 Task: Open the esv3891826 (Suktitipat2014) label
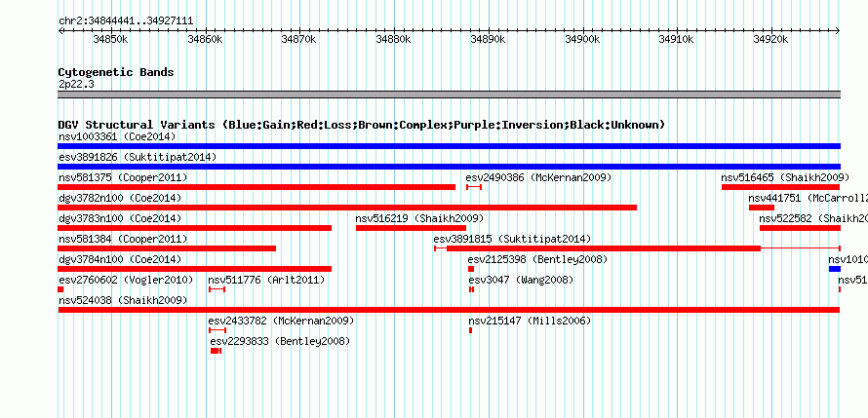[x=138, y=158]
